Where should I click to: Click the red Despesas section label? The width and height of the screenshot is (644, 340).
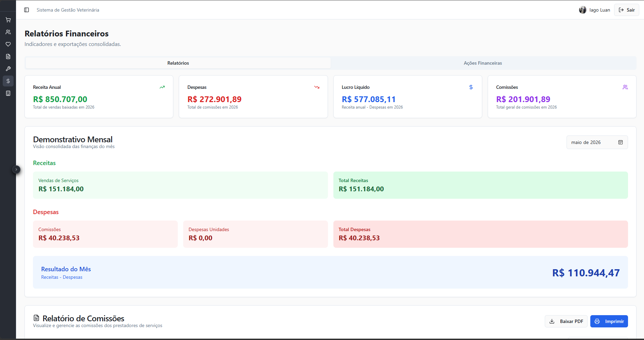(x=46, y=212)
